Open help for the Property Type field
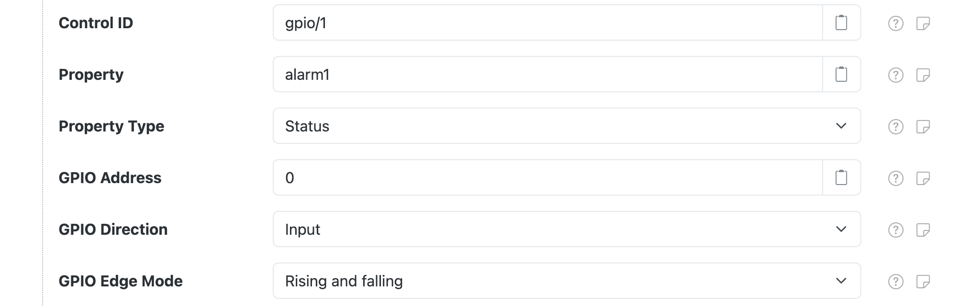The image size is (980, 306). [x=895, y=126]
